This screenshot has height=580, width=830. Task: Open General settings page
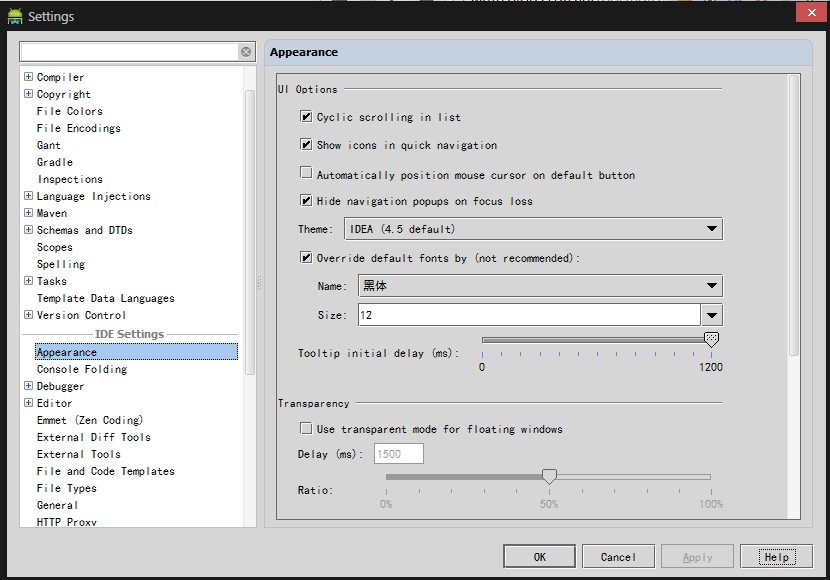point(57,505)
